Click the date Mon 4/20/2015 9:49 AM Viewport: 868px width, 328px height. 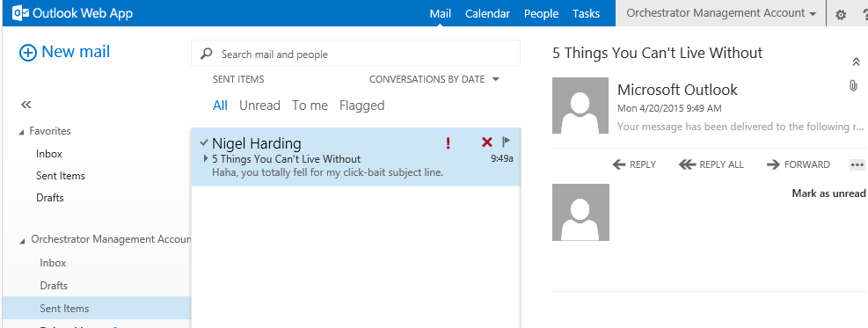pyautogui.click(x=669, y=108)
